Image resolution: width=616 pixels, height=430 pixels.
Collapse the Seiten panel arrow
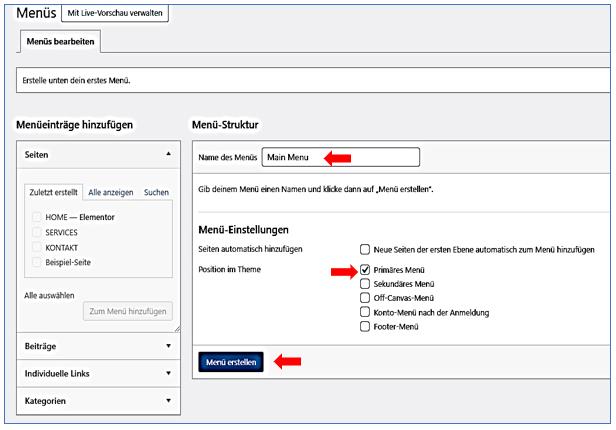pyautogui.click(x=167, y=156)
